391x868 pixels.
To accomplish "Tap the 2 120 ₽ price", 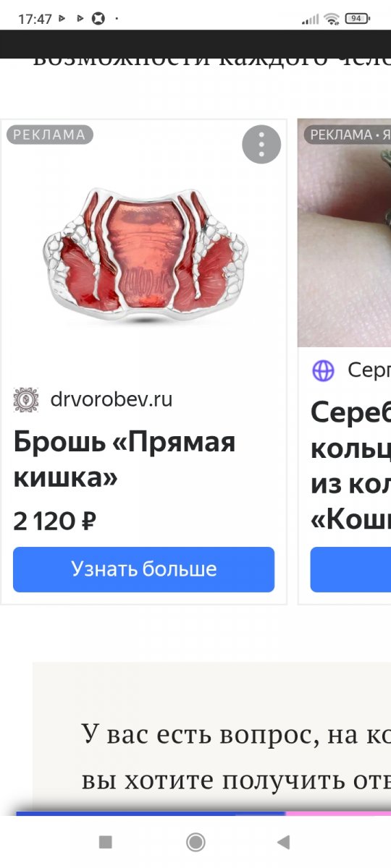I will [x=55, y=521].
